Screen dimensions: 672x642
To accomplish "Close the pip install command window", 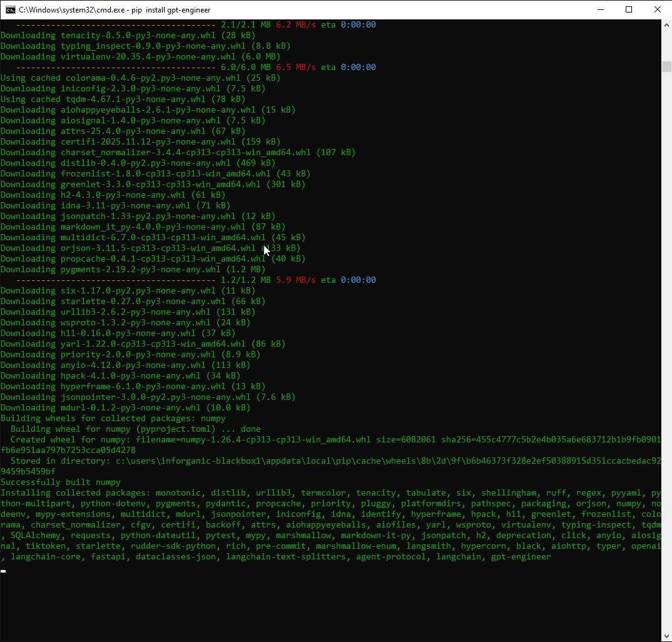I will point(657,9).
